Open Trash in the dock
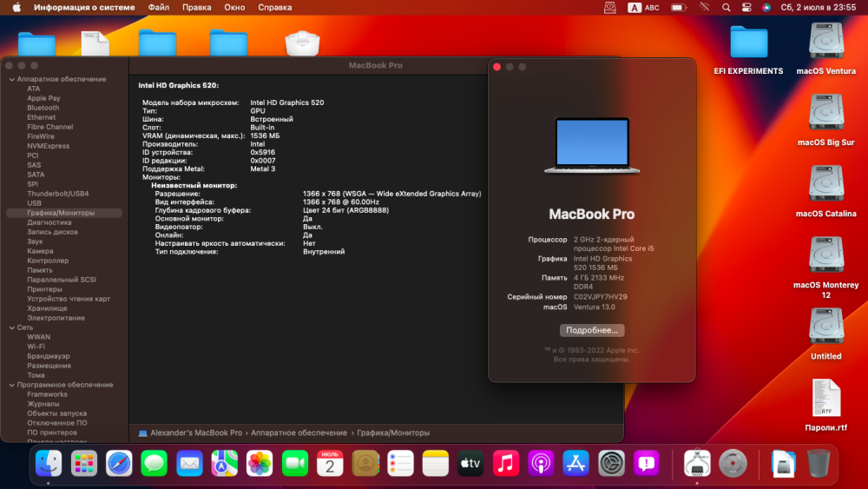The height and width of the screenshot is (489, 868). (x=819, y=463)
